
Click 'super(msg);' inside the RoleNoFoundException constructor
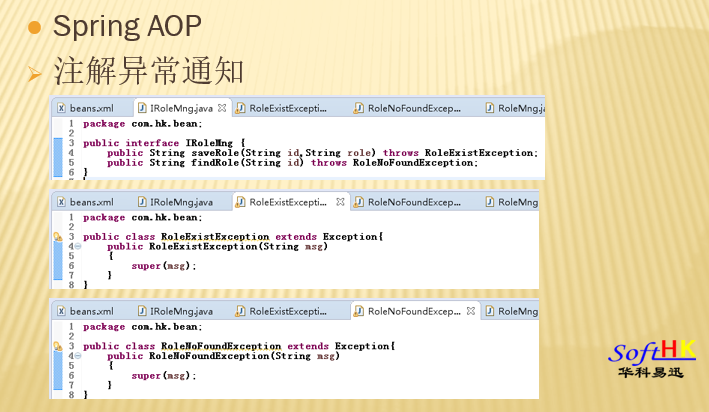(x=164, y=376)
